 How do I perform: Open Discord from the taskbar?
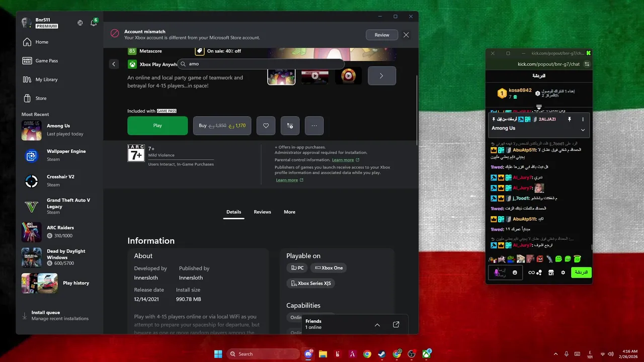point(308,354)
